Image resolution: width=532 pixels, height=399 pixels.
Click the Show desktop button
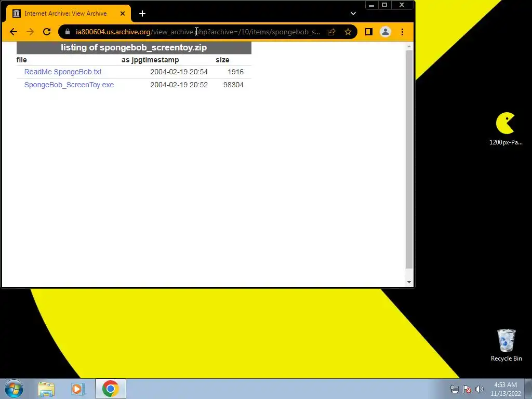pos(528,389)
